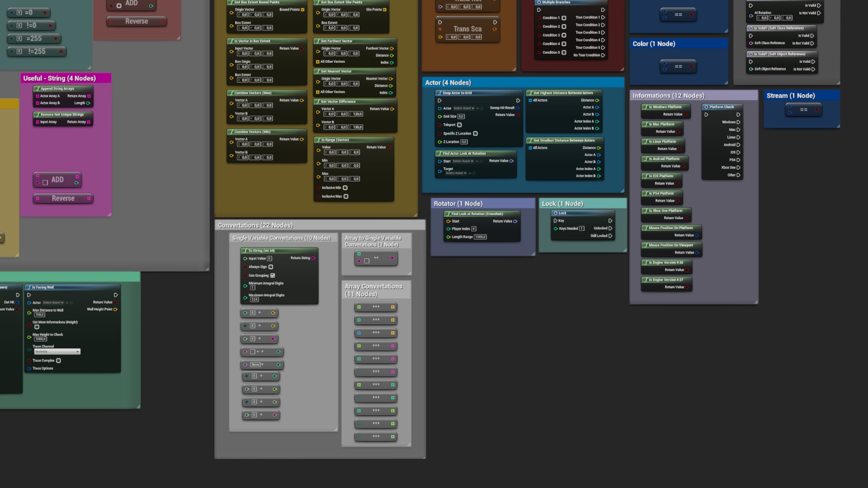868x488 pixels.
Task: Enable the Teleport checkbox
Action: (x=459, y=125)
